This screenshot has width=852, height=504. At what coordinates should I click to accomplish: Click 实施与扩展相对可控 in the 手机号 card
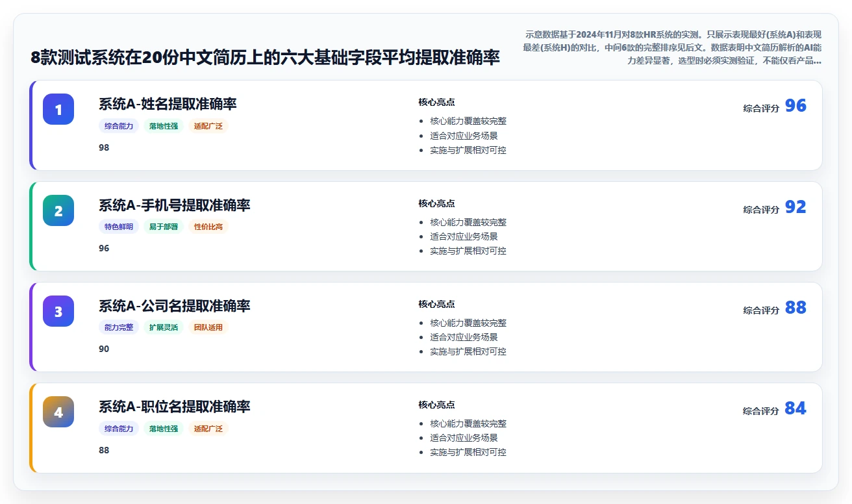click(x=468, y=251)
